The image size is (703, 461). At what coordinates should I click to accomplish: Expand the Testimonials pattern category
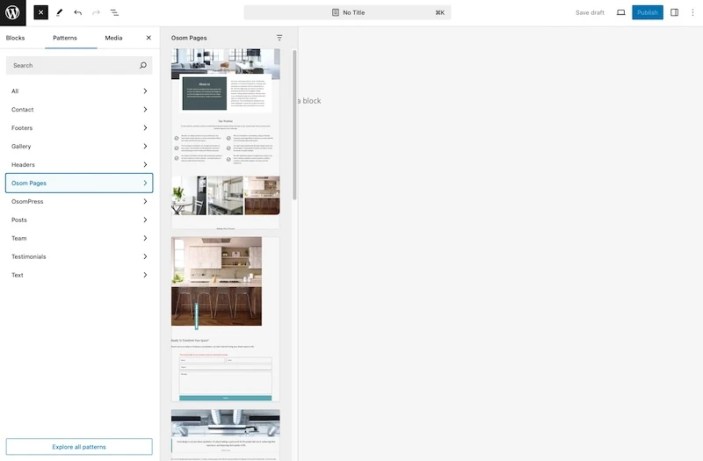[x=79, y=256]
